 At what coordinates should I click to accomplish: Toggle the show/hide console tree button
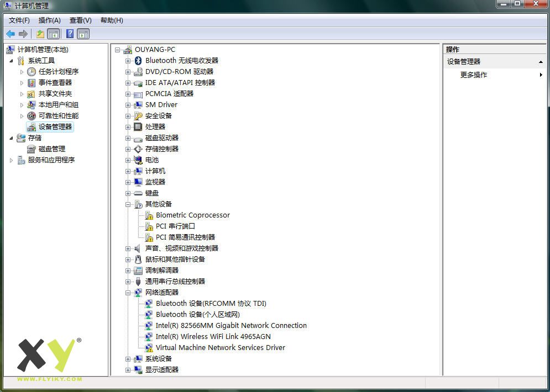[53, 34]
